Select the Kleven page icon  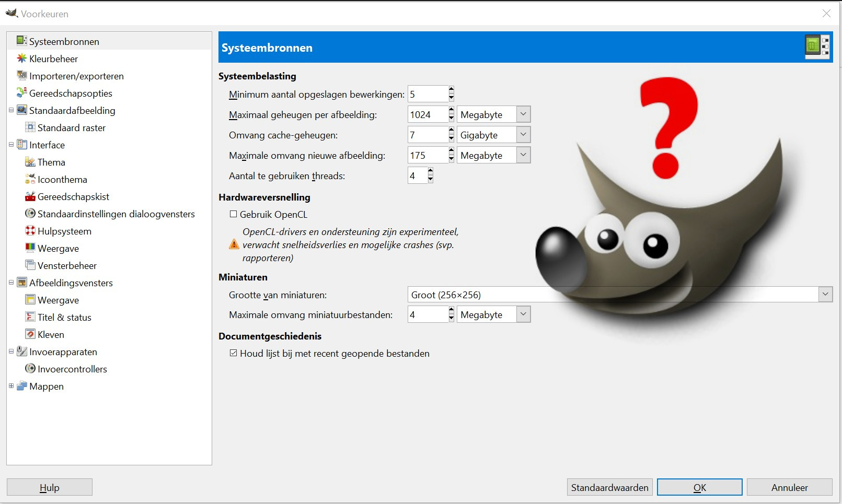pyautogui.click(x=30, y=334)
